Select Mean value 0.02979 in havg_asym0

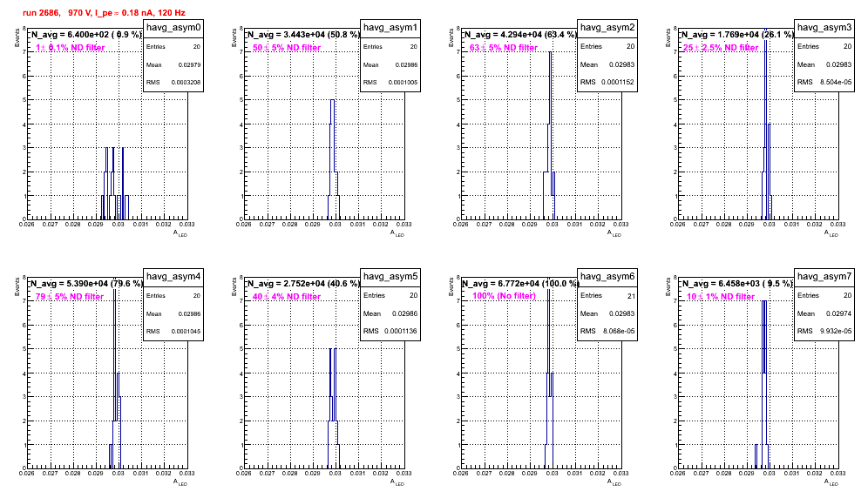(x=189, y=64)
